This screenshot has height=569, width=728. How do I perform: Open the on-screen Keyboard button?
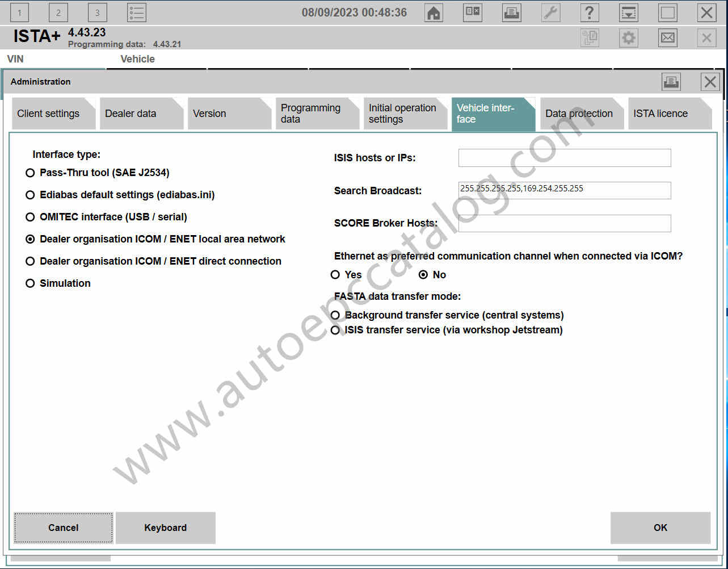pyautogui.click(x=166, y=528)
